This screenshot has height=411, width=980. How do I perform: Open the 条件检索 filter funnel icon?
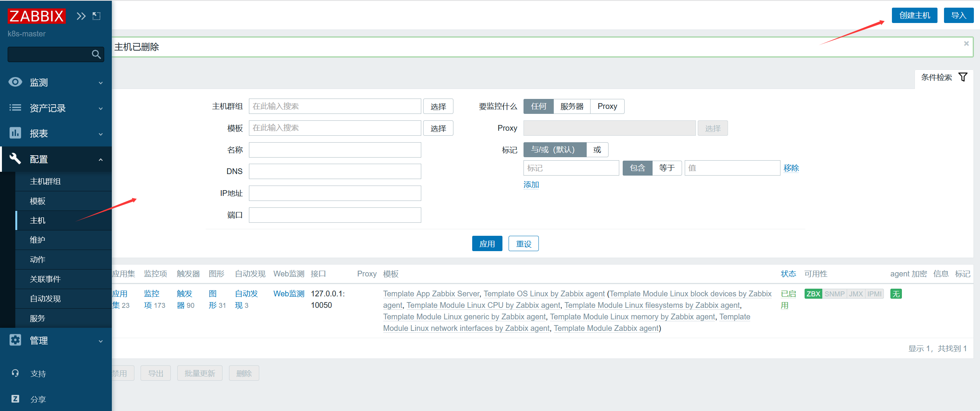click(x=964, y=77)
